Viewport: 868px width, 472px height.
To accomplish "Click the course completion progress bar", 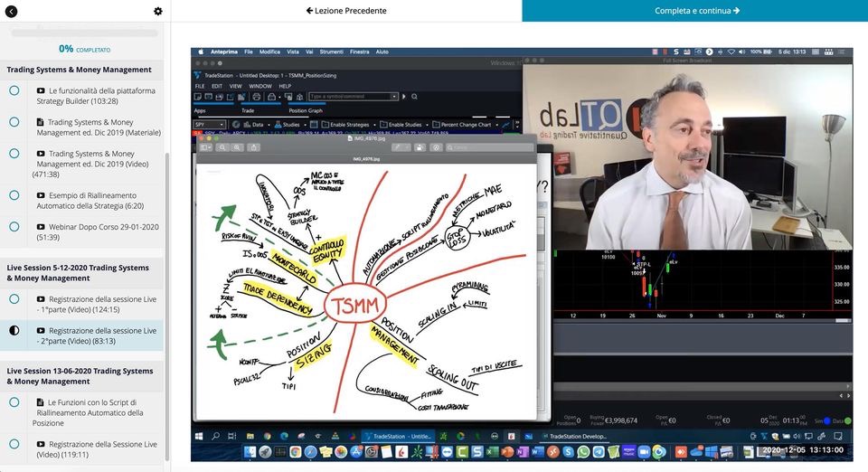I will (85, 33).
